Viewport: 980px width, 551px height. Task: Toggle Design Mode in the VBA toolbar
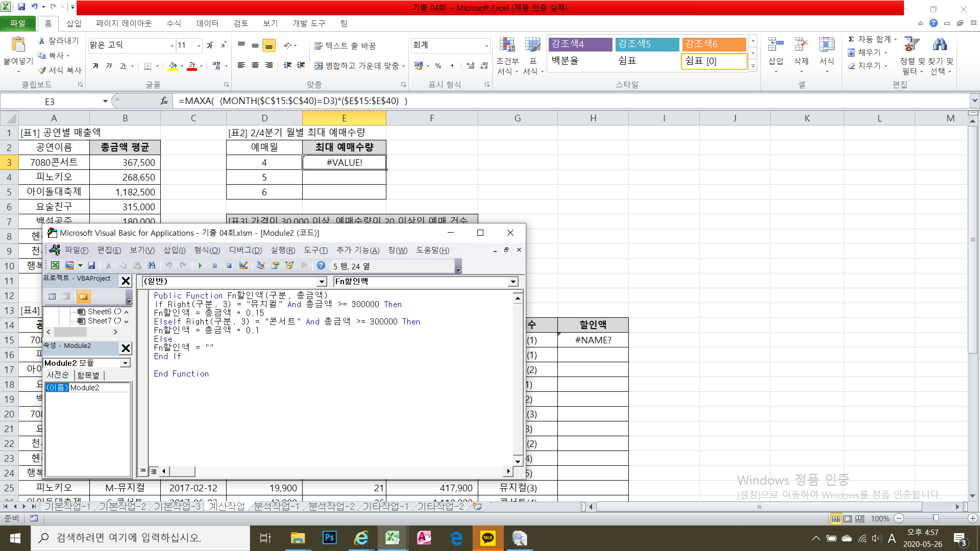coord(243,265)
